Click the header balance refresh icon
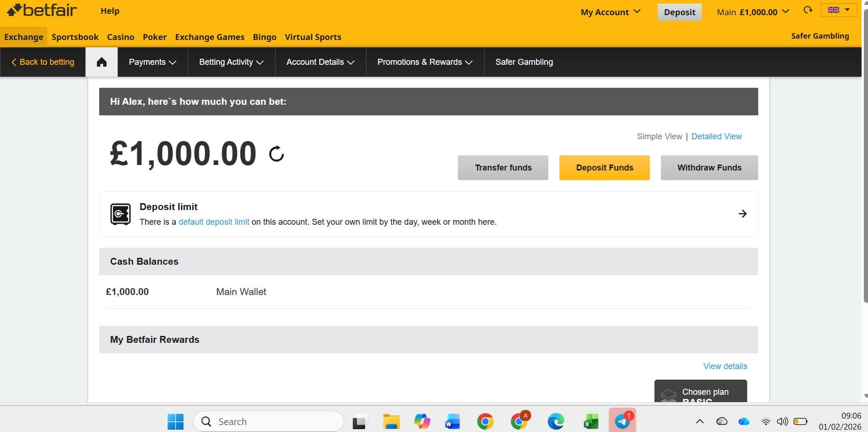Screen dimensions: 868x432 [x=808, y=10]
